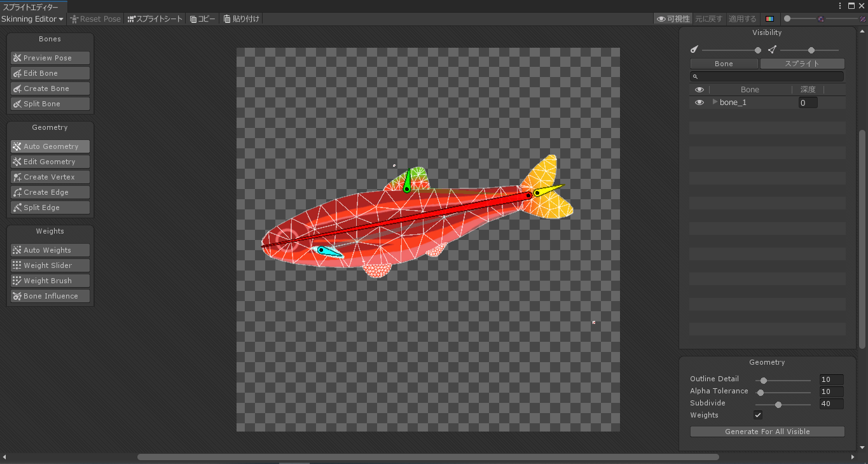The width and height of the screenshot is (868, 464).
Task: Switch to the スプライト tab in Visibility
Action: click(803, 63)
